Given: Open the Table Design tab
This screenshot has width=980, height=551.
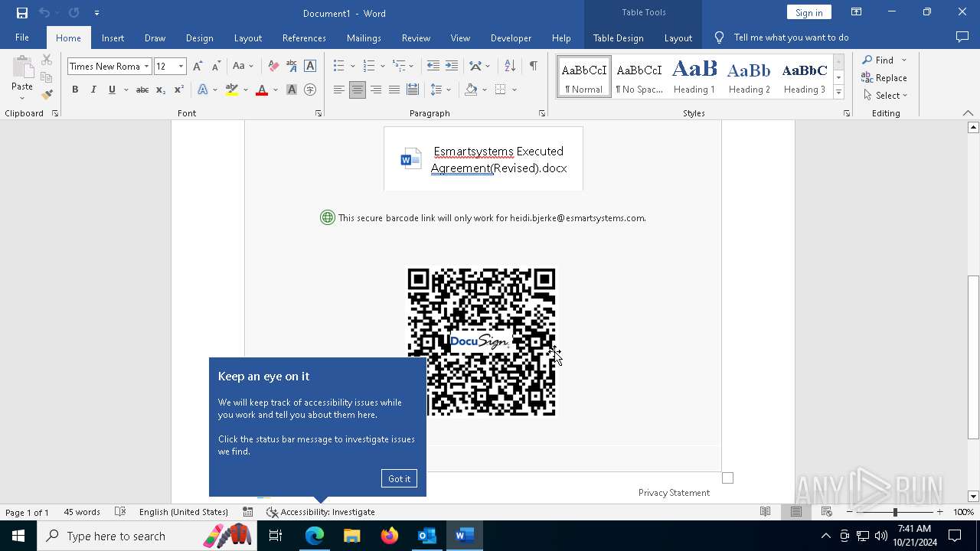Looking at the screenshot, I should pyautogui.click(x=618, y=37).
